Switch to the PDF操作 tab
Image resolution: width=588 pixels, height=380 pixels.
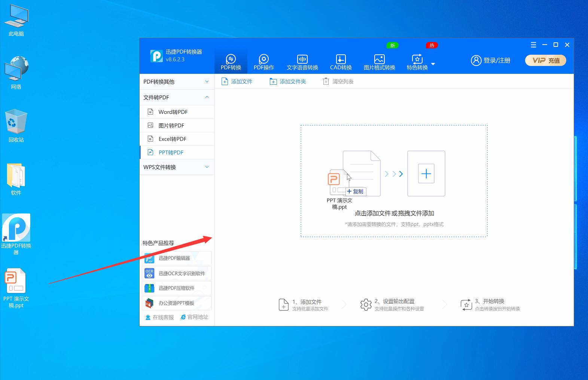(x=264, y=62)
